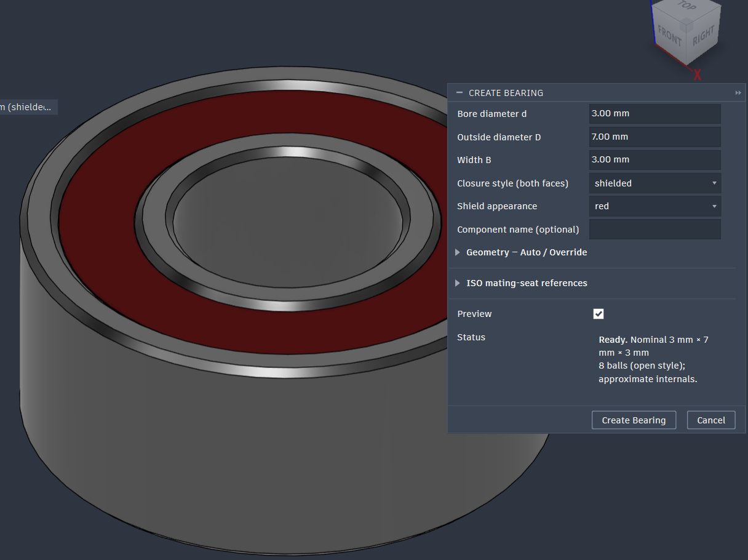Click the 'Outside diameter D' label
Image resolution: width=748 pixels, height=560 pixels.
(x=499, y=137)
